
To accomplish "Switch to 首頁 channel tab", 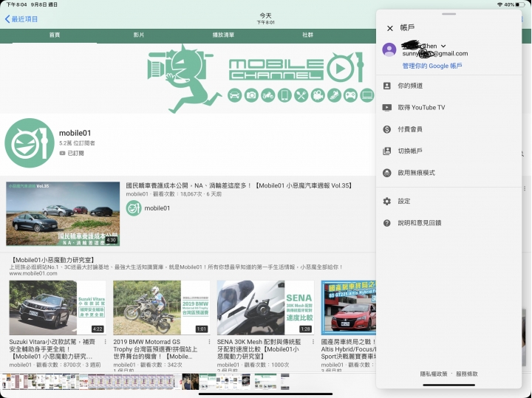I will coord(55,35).
